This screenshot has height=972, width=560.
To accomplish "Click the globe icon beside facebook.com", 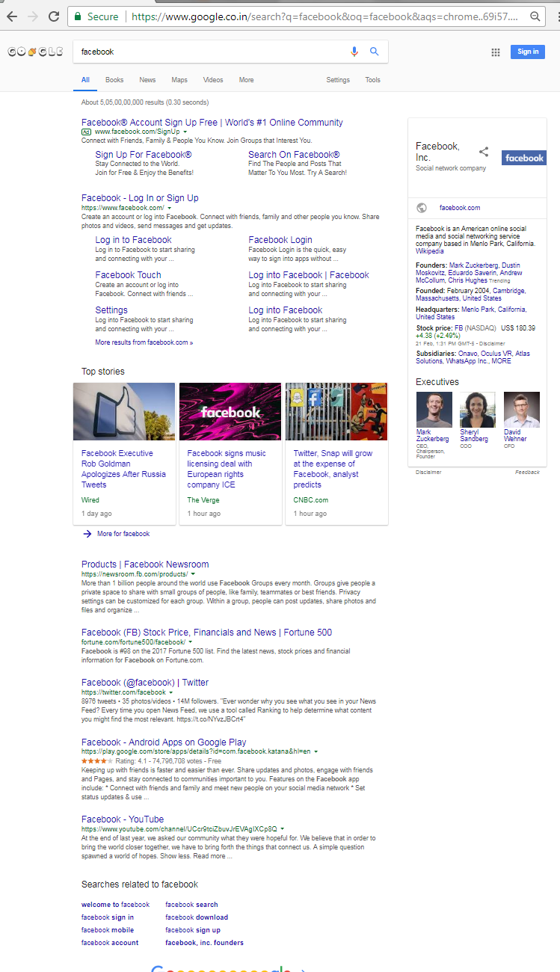I will coord(422,208).
